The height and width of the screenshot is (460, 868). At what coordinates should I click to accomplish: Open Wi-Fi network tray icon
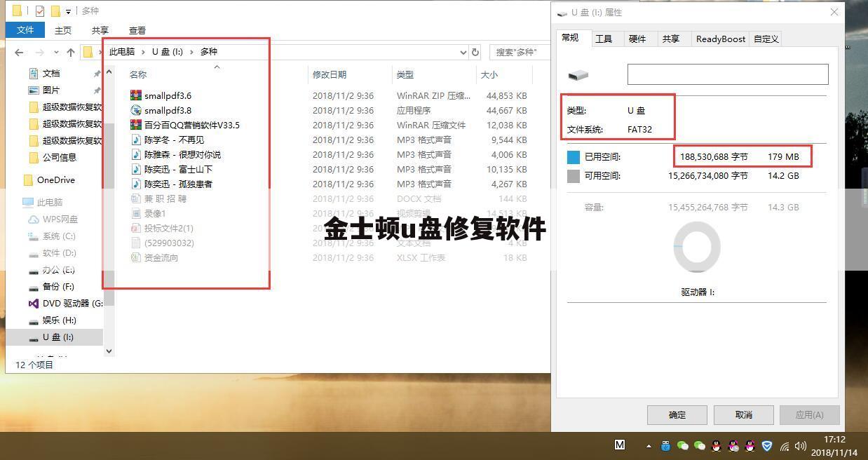[785, 446]
